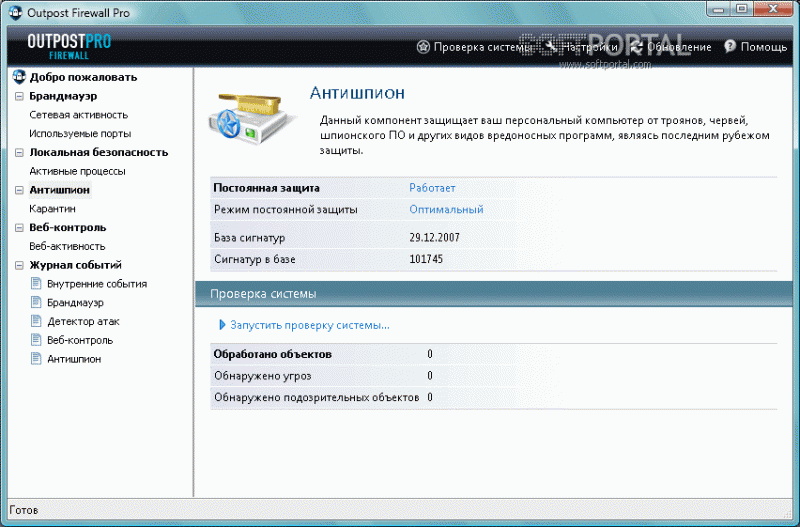Open the Внутренние события log

[97, 284]
